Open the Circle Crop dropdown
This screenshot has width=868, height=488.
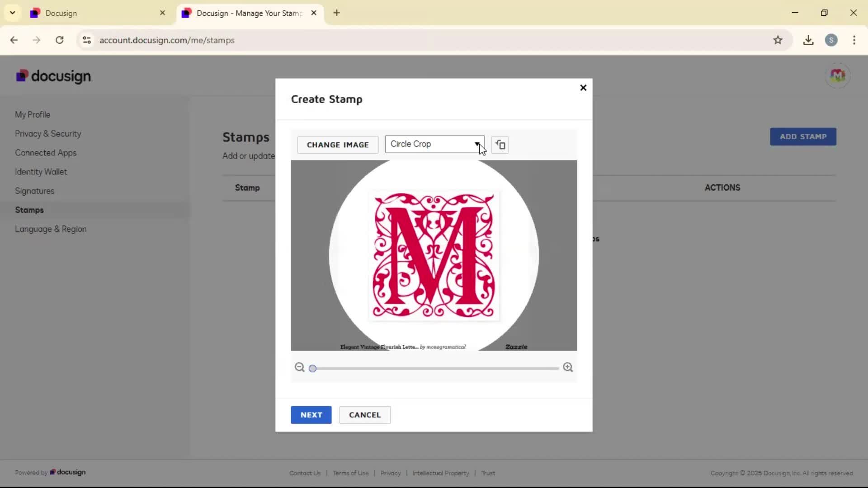pos(434,144)
